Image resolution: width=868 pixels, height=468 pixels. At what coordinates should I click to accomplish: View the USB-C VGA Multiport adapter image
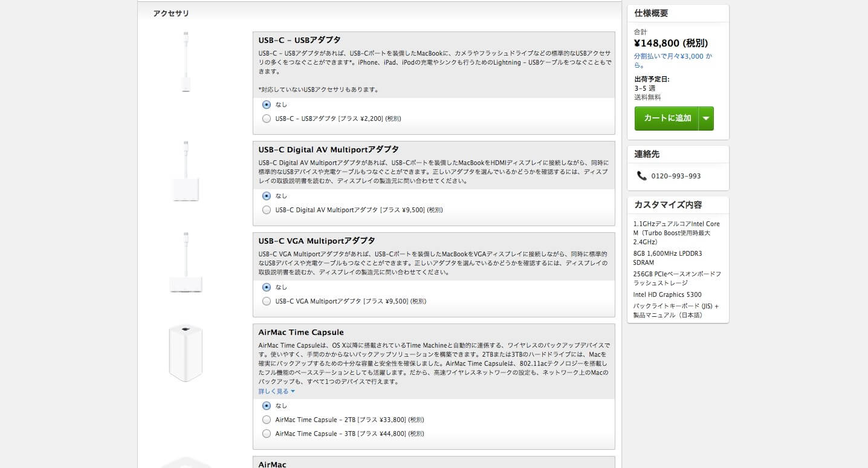186,263
